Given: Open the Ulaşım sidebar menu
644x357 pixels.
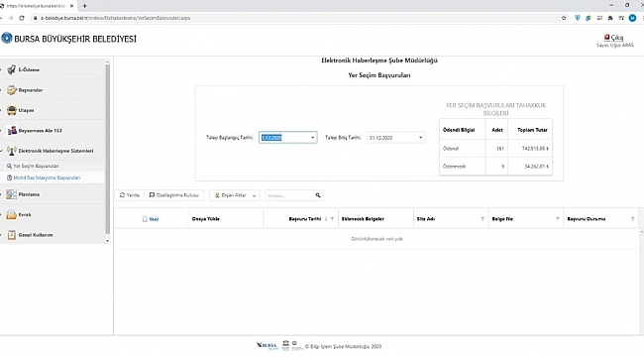Looking at the screenshot, I should pos(53,110).
